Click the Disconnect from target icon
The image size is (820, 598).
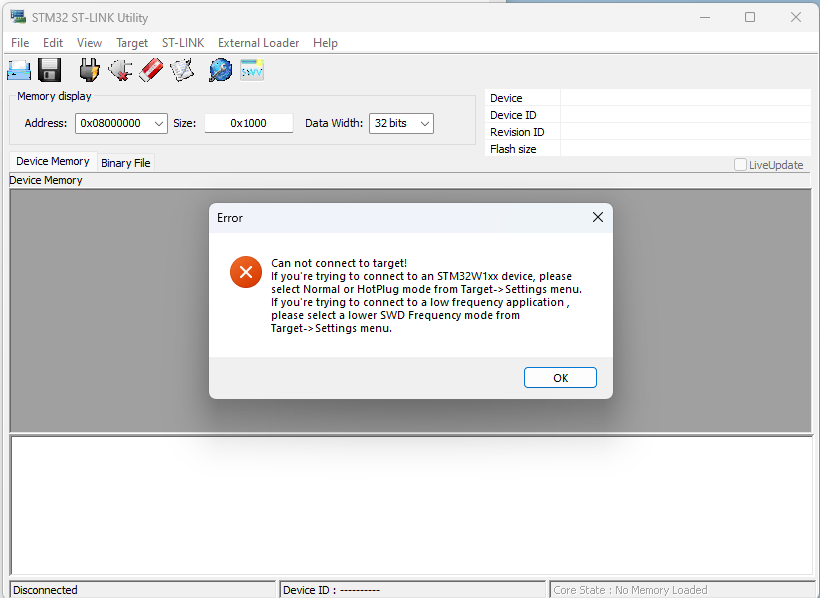(x=120, y=70)
